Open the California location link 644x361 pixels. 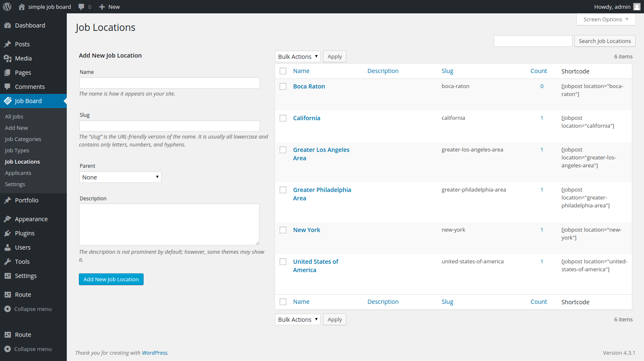coord(306,118)
